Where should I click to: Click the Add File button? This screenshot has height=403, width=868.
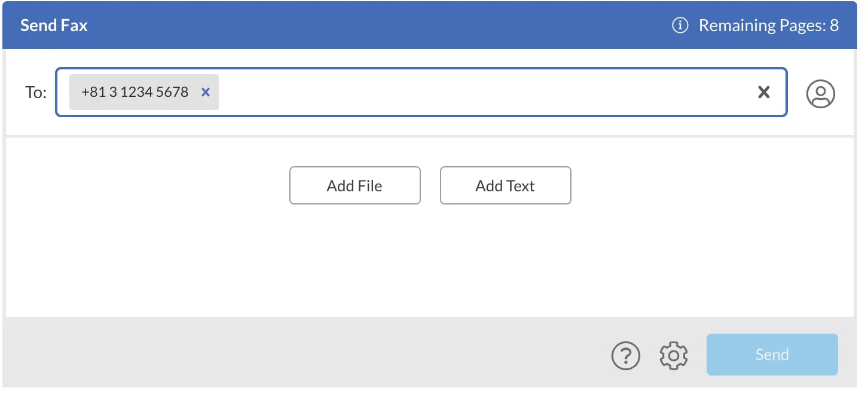coord(355,185)
